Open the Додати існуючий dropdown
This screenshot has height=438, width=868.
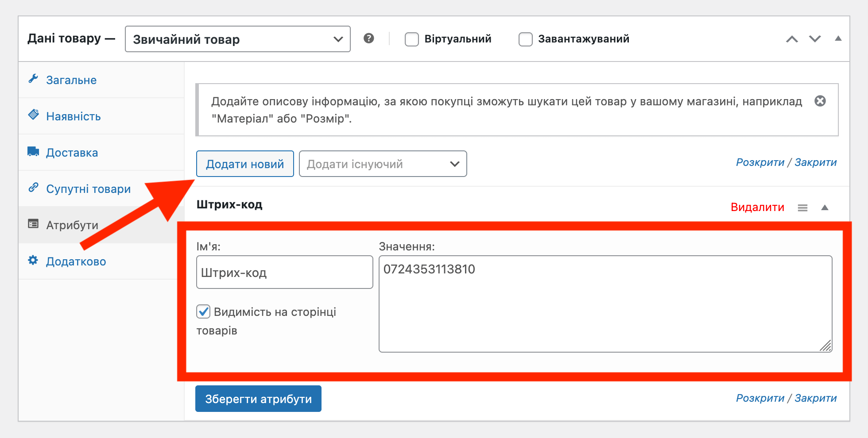383,164
